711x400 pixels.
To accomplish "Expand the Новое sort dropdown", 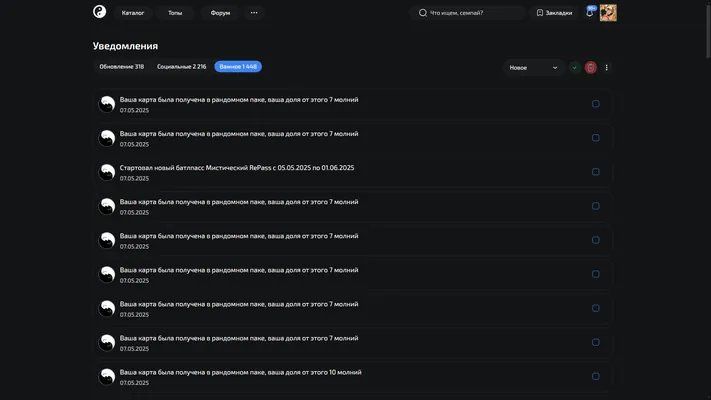I will (533, 68).
